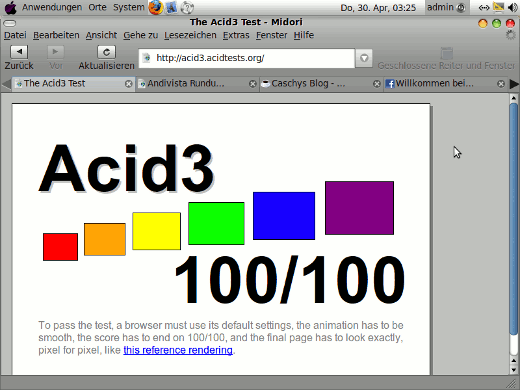Open the Hilfe menu
520x390 pixels.
304,35
